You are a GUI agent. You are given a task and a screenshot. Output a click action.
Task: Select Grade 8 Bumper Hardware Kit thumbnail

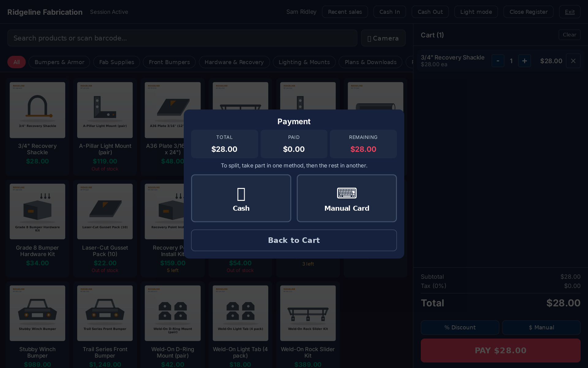point(37,212)
